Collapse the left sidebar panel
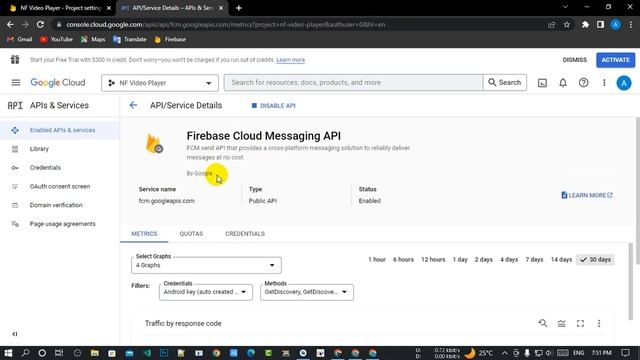 [15, 334]
